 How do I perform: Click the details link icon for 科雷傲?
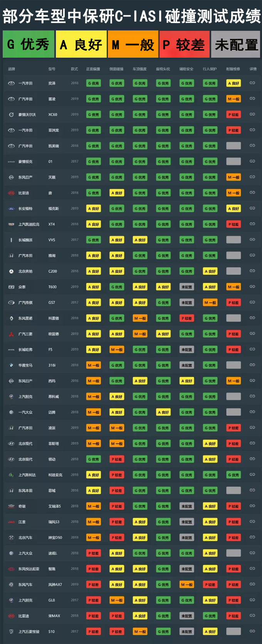(x=252, y=318)
